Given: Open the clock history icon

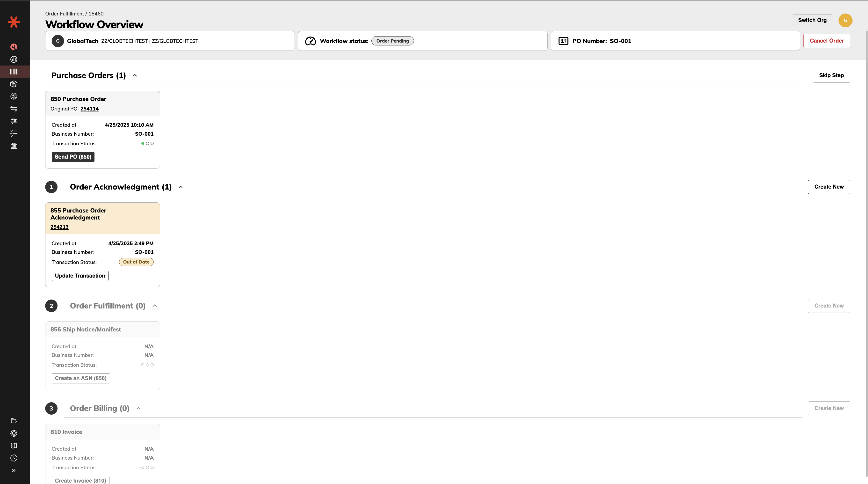Looking at the screenshot, I should [x=14, y=458].
